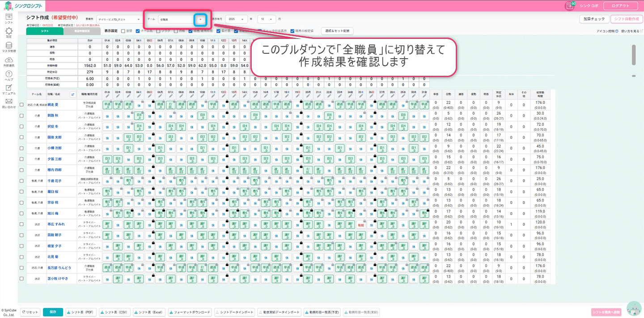Open 外部連携 cloud icon in sidebar
Screen dimensions: 644x318
pos(8,60)
